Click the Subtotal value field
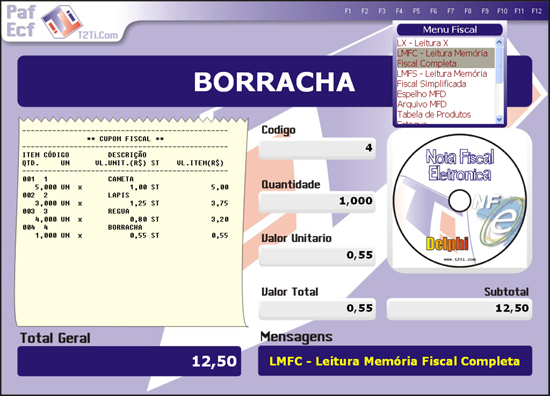 (x=460, y=308)
